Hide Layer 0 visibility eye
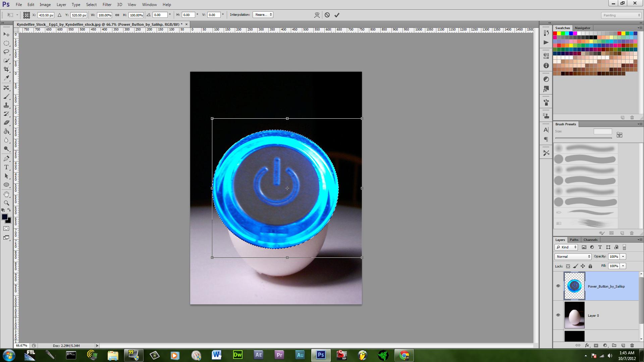This screenshot has width=644, height=362. coord(558,315)
